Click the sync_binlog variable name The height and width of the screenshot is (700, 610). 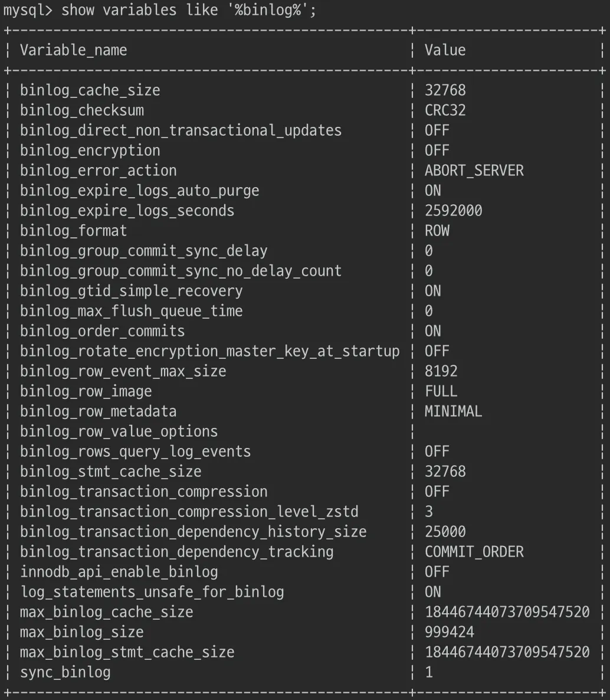tap(65, 672)
